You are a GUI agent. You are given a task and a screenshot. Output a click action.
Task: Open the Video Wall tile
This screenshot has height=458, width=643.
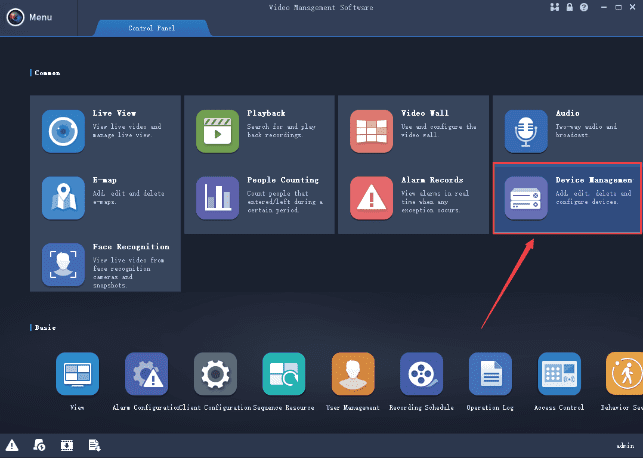(371, 132)
